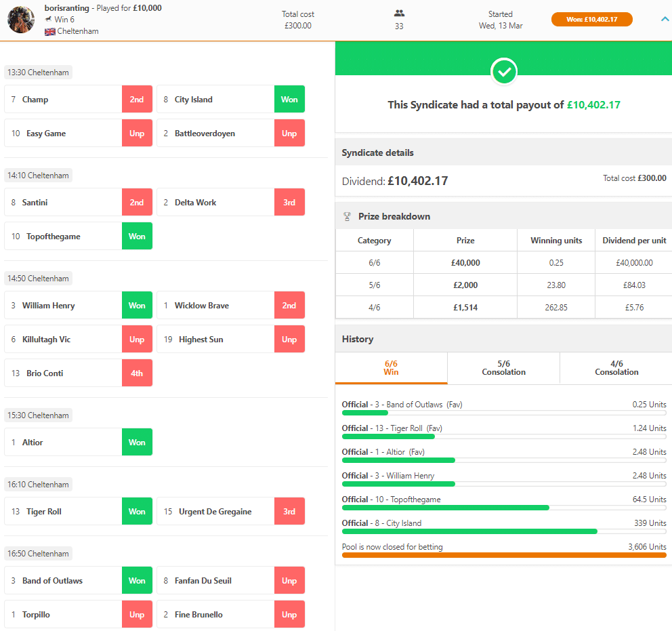
Task: Select the 6/6 Win history tab
Action: [391, 368]
